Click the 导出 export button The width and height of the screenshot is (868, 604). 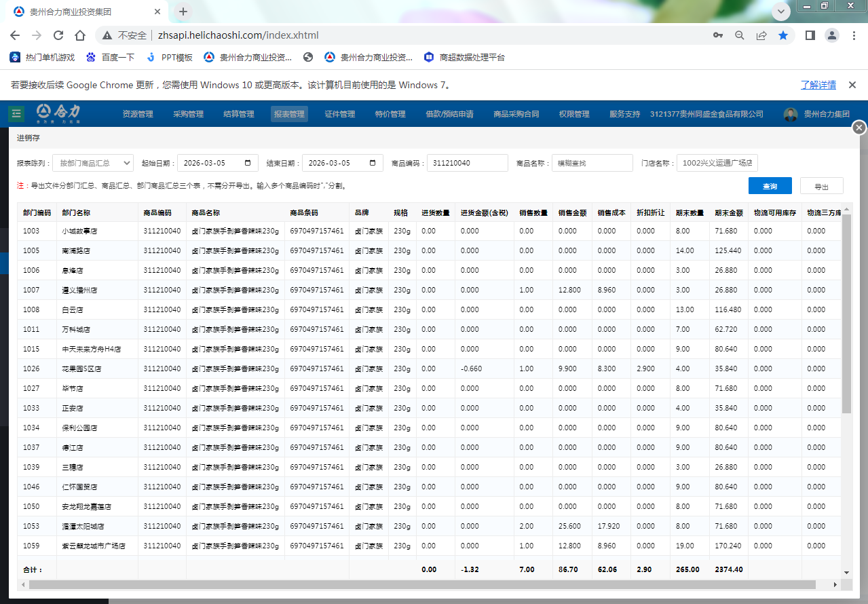click(x=821, y=186)
